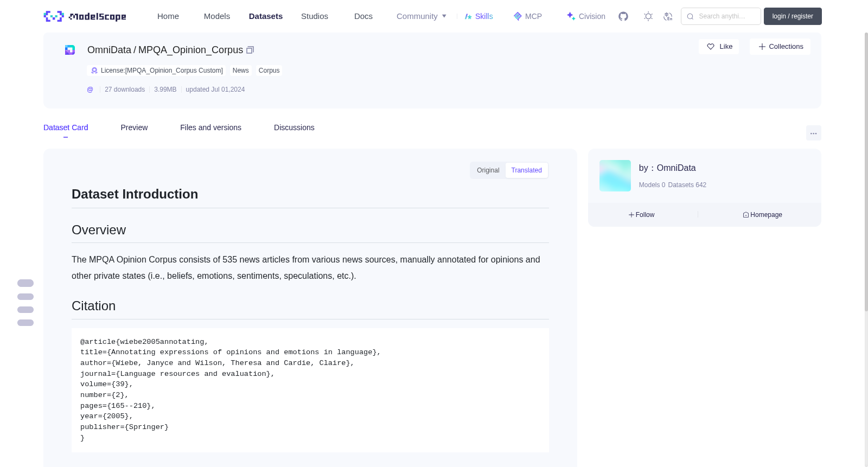This screenshot has width=868, height=467.
Task: Click the "27 downloads" text
Action: click(x=125, y=89)
